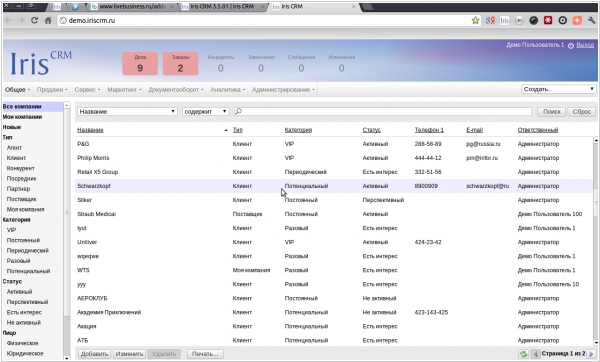Open the Сообщения counter

301,64
